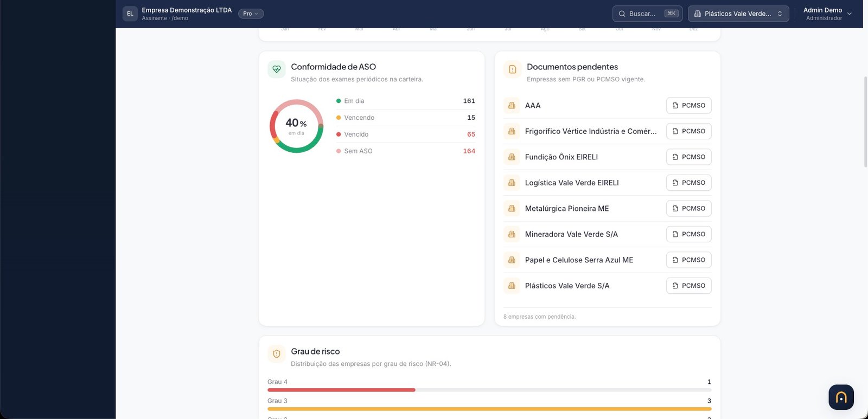Click the Vencido legend row

(406, 134)
